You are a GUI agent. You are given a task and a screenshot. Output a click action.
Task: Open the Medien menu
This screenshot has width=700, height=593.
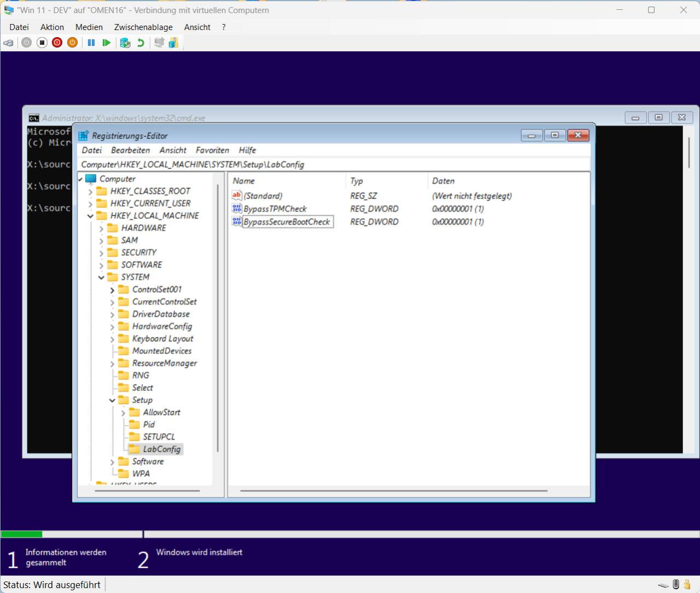89,27
